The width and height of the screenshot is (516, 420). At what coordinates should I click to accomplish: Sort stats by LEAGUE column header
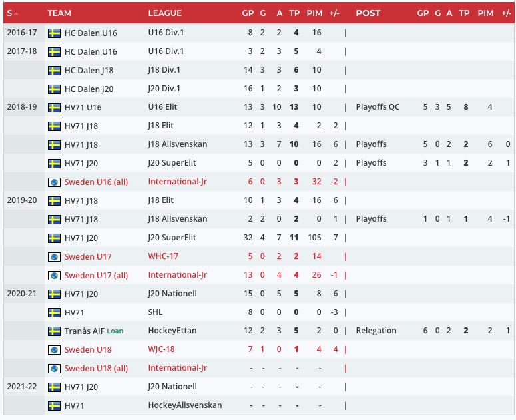164,13
